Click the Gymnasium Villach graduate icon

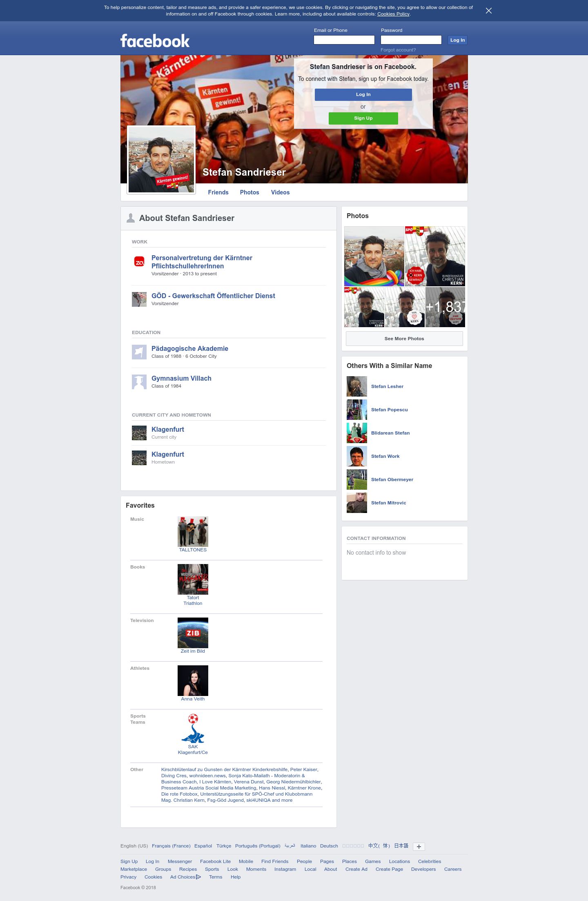(x=139, y=382)
